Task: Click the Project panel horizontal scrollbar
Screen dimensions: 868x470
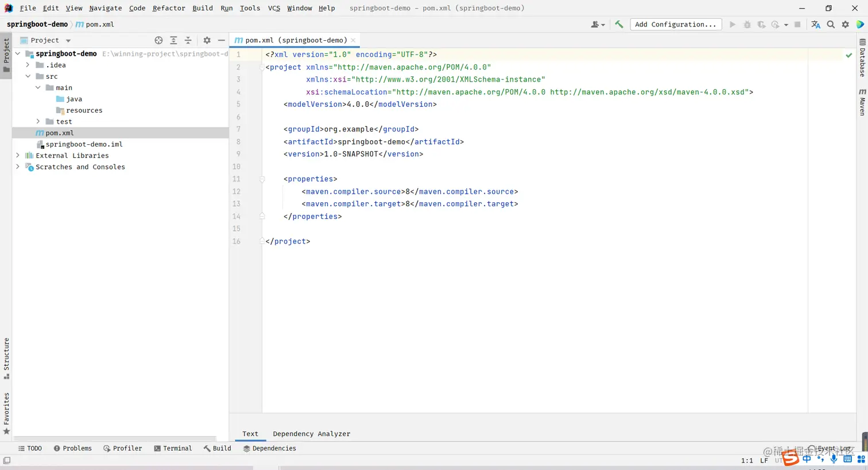Action: pos(115,438)
